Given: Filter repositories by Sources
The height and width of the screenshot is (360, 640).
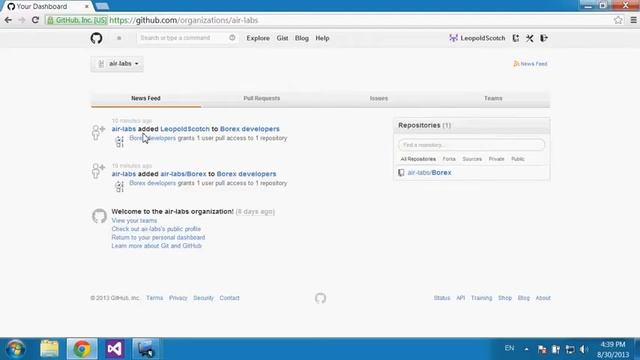Looking at the screenshot, I should tap(472, 159).
